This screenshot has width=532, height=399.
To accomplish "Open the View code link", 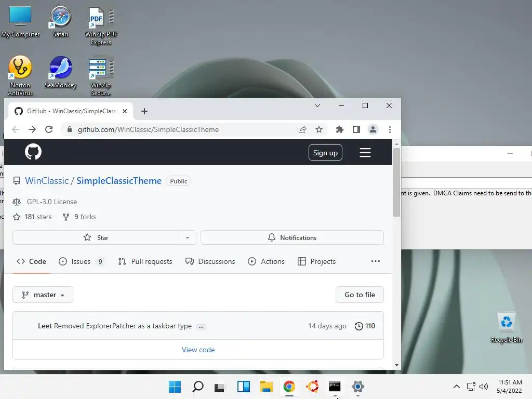I will coord(198,350).
